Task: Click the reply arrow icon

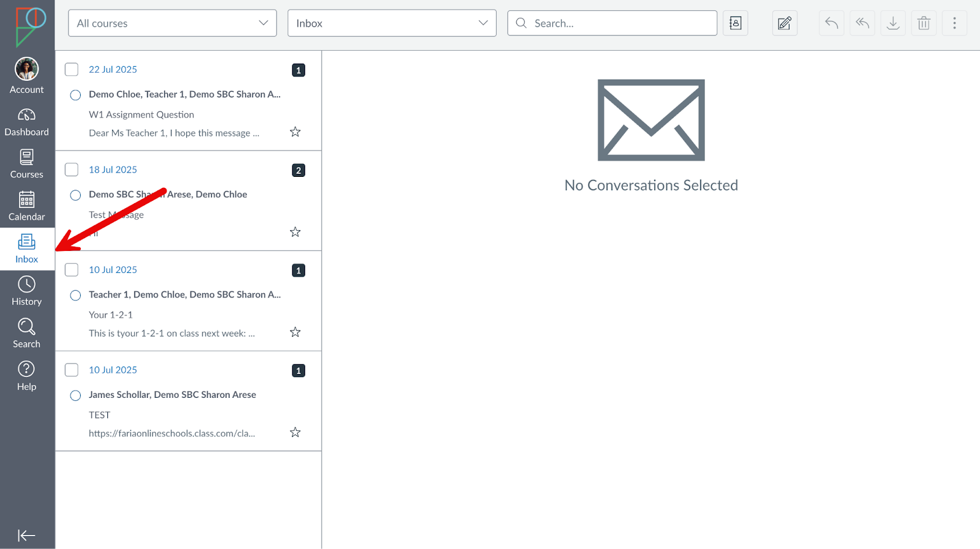Action: tap(831, 23)
